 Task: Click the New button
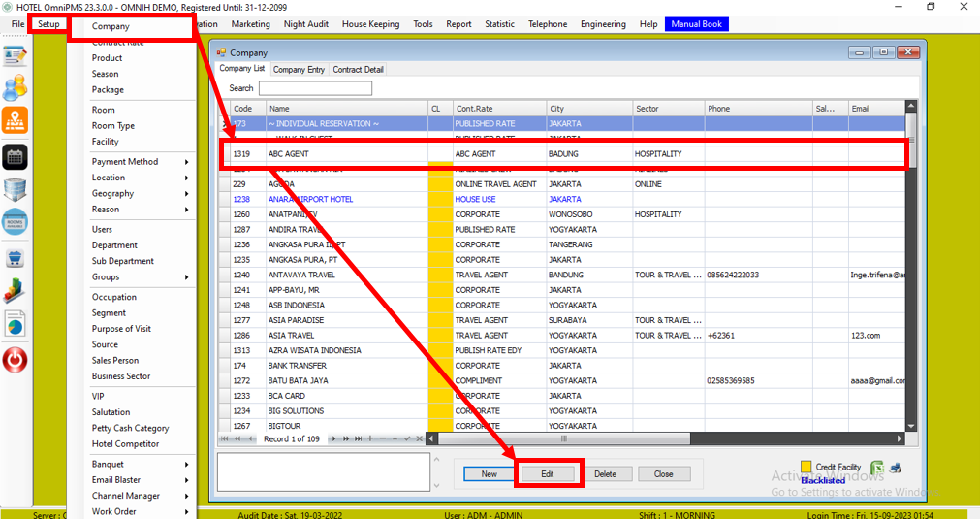pyautogui.click(x=489, y=474)
